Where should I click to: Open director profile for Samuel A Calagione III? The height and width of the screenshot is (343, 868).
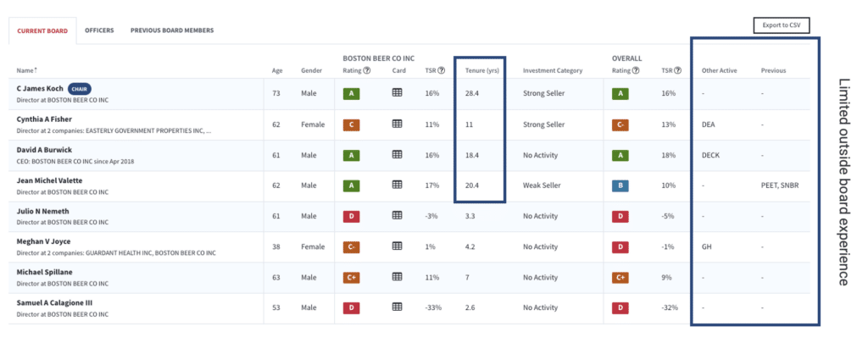(x=53, y=302)
